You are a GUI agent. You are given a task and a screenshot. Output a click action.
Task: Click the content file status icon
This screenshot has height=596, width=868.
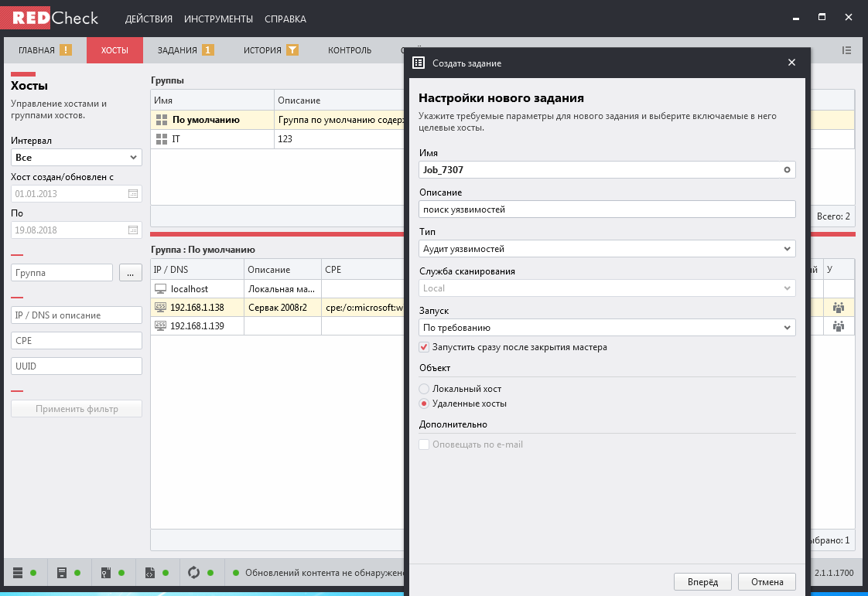[149, 573]
